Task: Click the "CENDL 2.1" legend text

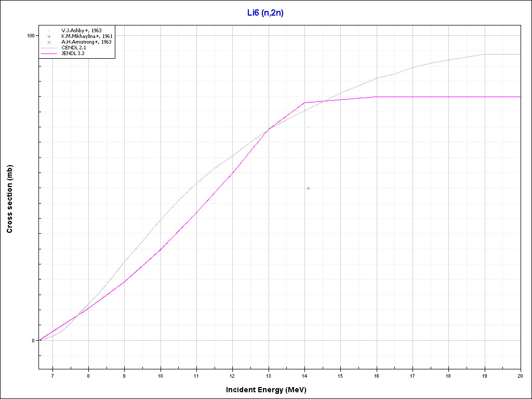Action: click(x=73, y=48)
